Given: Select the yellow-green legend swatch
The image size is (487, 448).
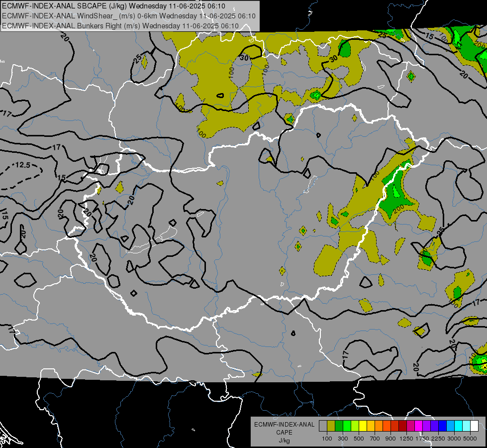Looking at the screenshot, I should [x=355, y=426].
